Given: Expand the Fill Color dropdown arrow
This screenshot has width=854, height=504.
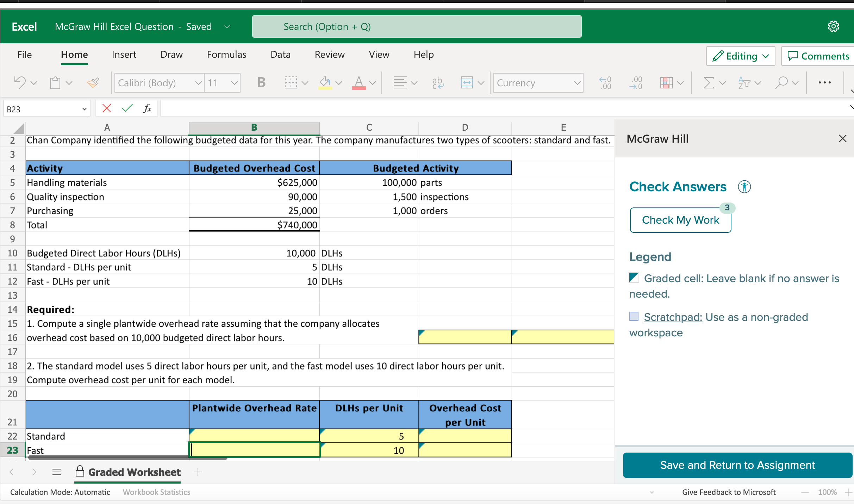Looking at the screenshot, I should click(338, 82).
